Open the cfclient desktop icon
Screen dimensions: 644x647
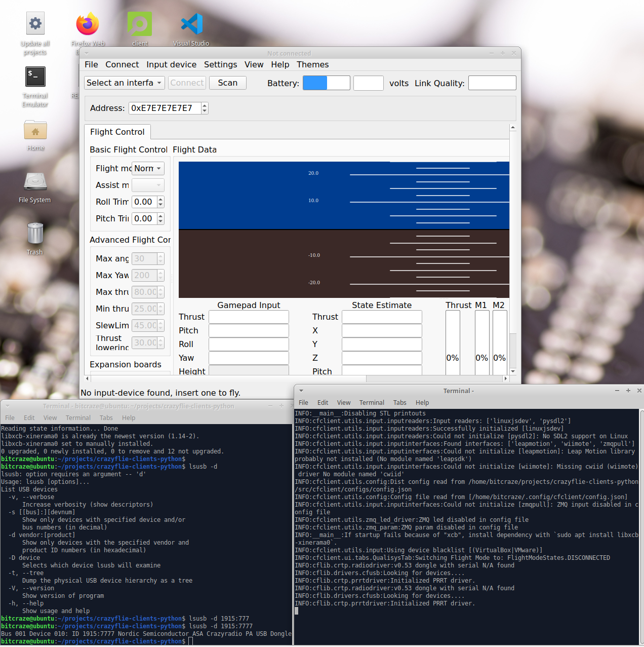140,24
